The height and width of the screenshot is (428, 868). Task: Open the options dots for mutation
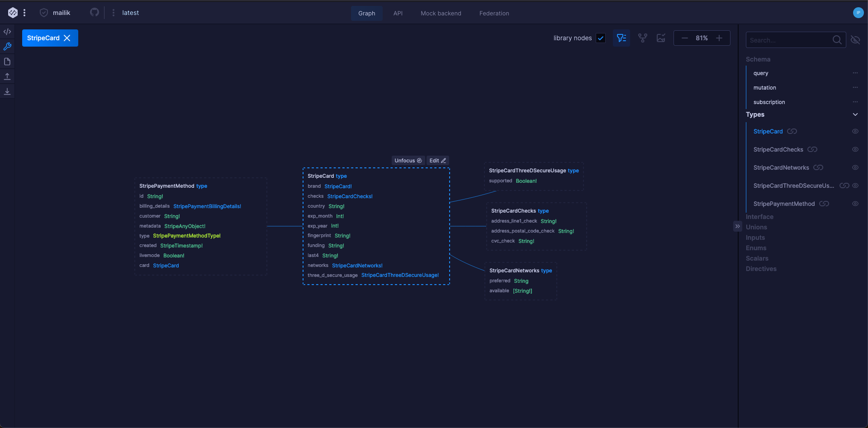(x=855, y=87)
